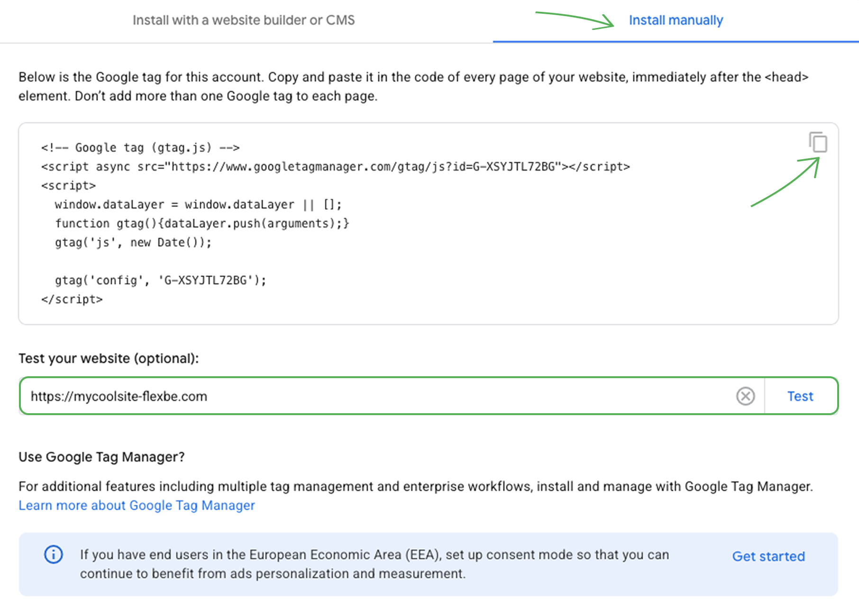This screenshot has width=859, height=616.
Task: Open Learn more about Google Tag Manager link
Action: tap(137, 506)
